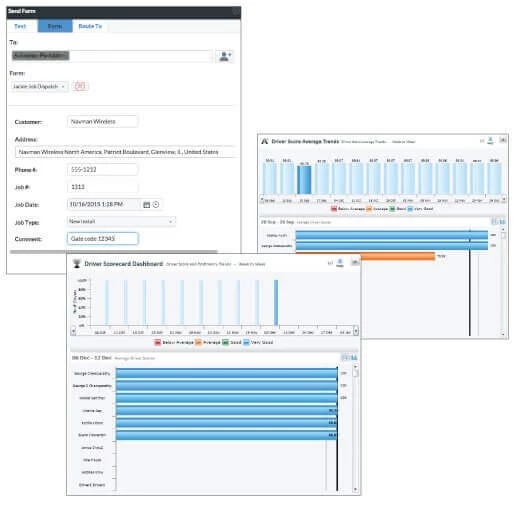Click the red icon beside the Form dropdown
The width and height of the screenshot is (520, 520).
(x=80, y=86)
